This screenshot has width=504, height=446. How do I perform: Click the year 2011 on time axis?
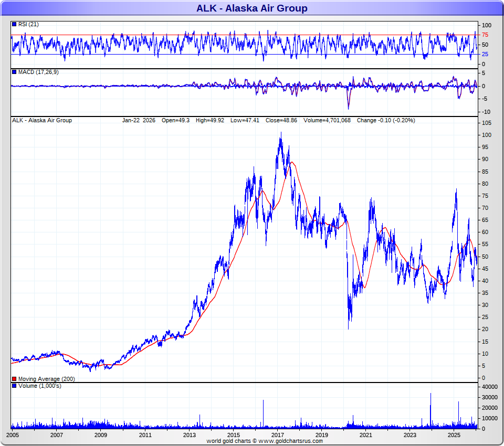(x=145, y=435)
